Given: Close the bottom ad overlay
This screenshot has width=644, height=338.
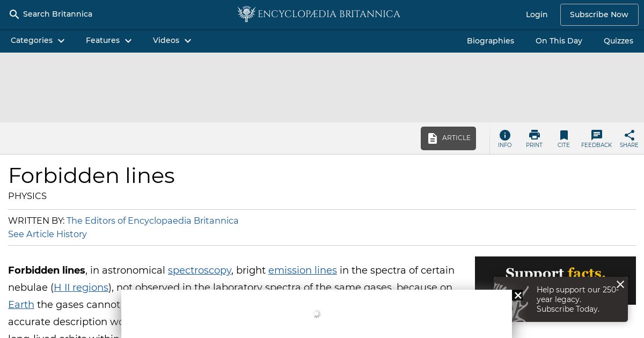Looking at the screenshot, I should click(x=517, y=295).
